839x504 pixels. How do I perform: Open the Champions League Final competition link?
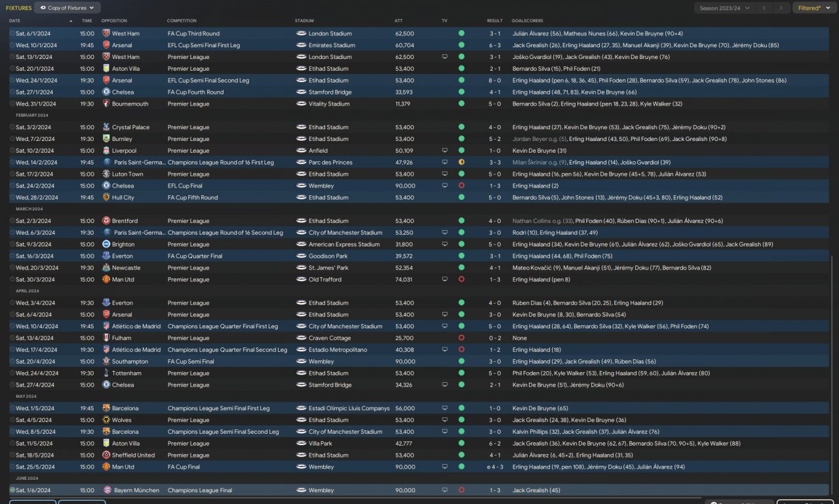pos(200,490)
